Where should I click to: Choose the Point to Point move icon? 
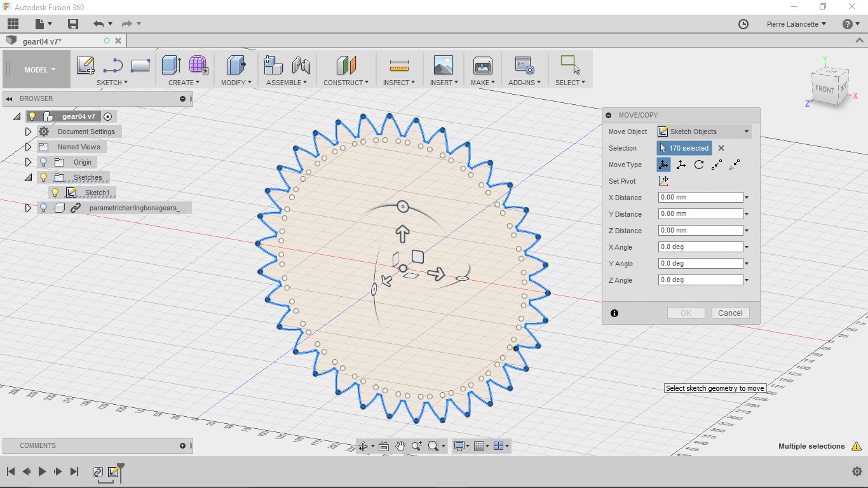717,165
